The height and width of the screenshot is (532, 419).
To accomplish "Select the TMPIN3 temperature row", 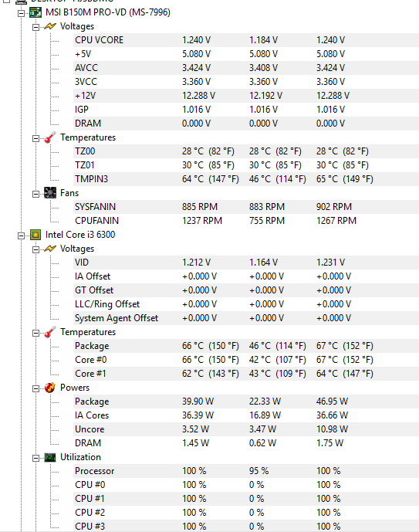I will 246,179.
